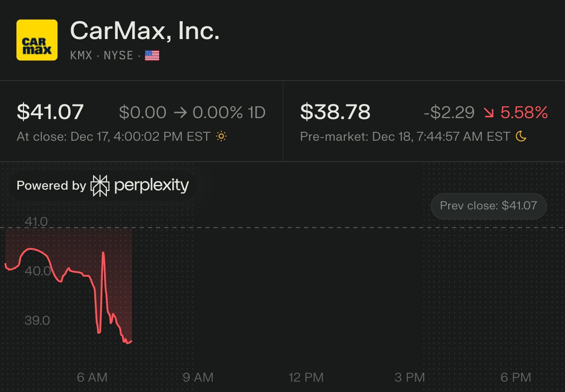This screenshot has width=565, height=392.
Task: Select the CarMax, Inc. title
Action: (145, 32)
